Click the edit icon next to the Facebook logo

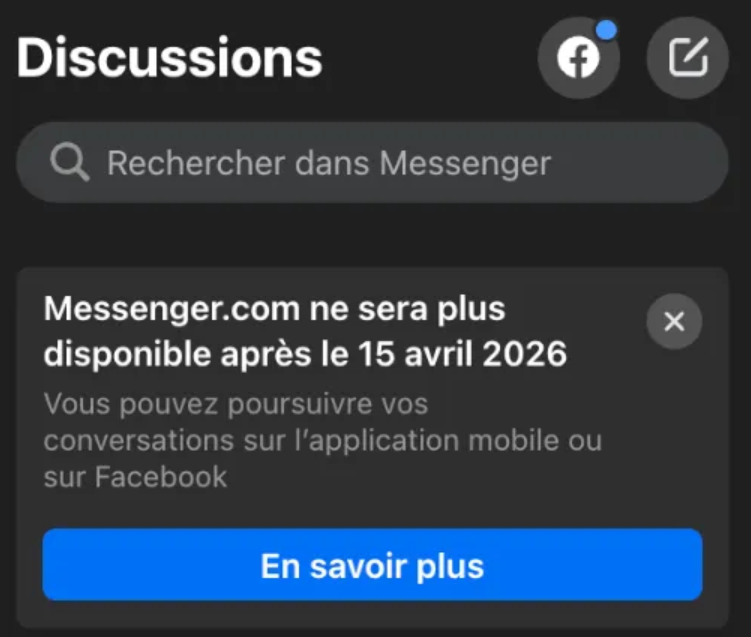(688, 58)
